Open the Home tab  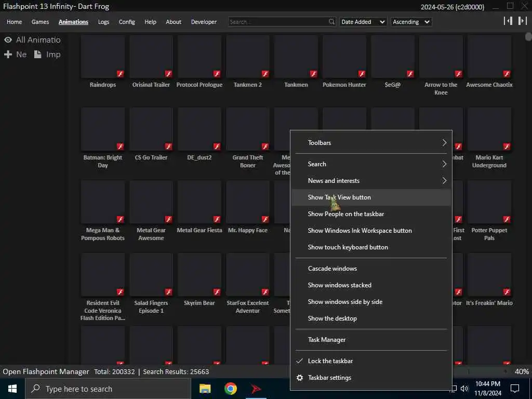[14, 22]
